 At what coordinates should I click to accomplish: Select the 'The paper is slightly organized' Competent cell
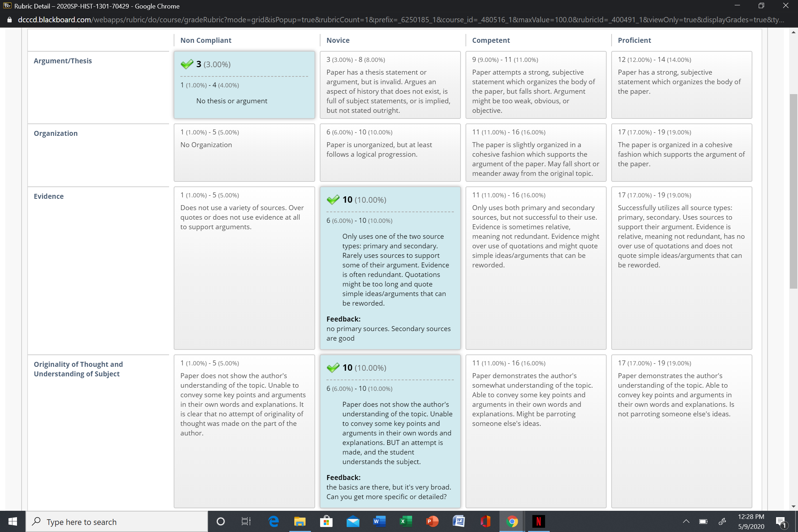point(536,152)
